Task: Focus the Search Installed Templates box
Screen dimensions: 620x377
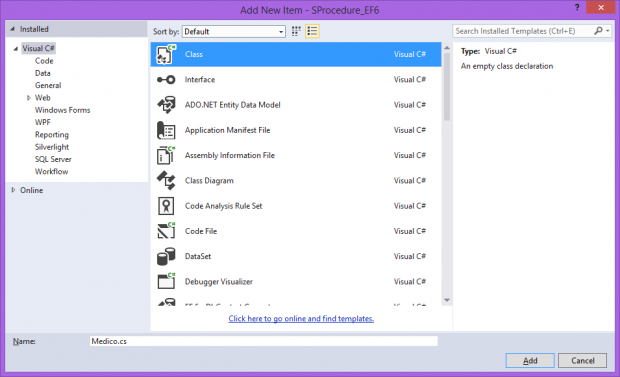Action: point(524,31)
